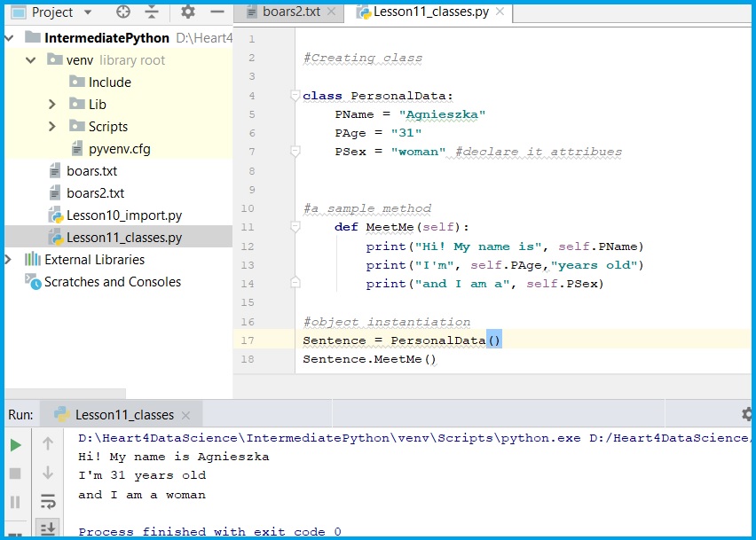The image size is (756, 540).
Task: Collapse the venv folder
Action: [31, 60]
